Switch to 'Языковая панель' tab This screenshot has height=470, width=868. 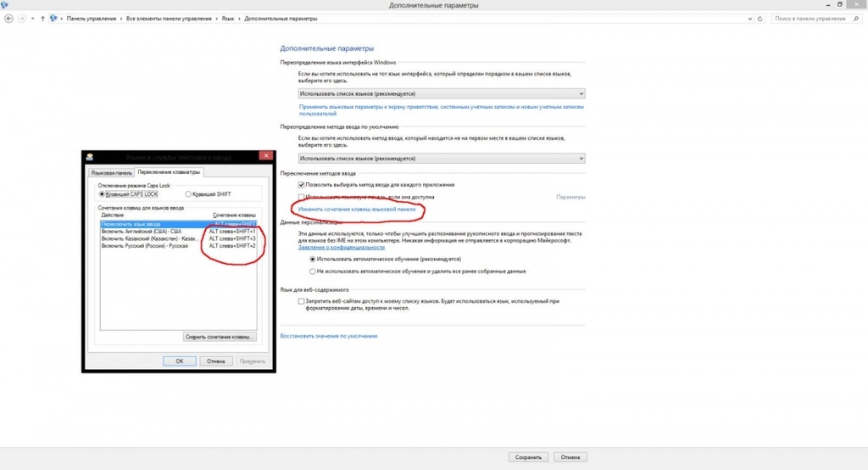[112, 172]
